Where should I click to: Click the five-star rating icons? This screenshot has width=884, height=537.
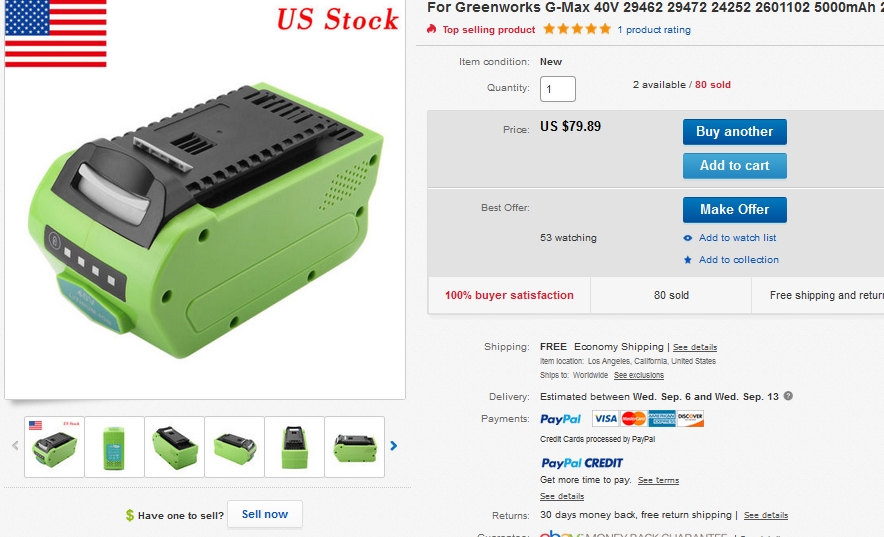coord(577,29)
